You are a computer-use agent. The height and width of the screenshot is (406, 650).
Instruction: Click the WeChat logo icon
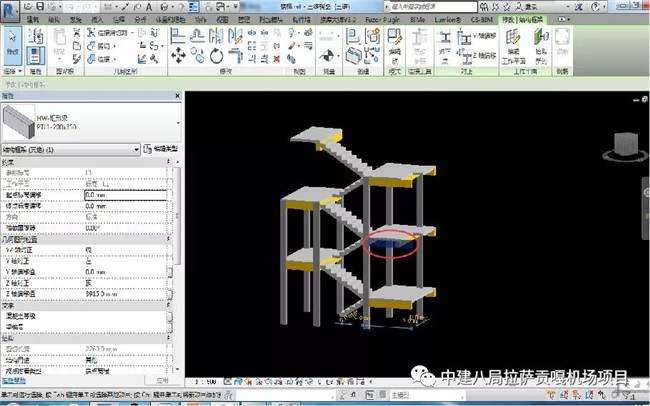423,376
